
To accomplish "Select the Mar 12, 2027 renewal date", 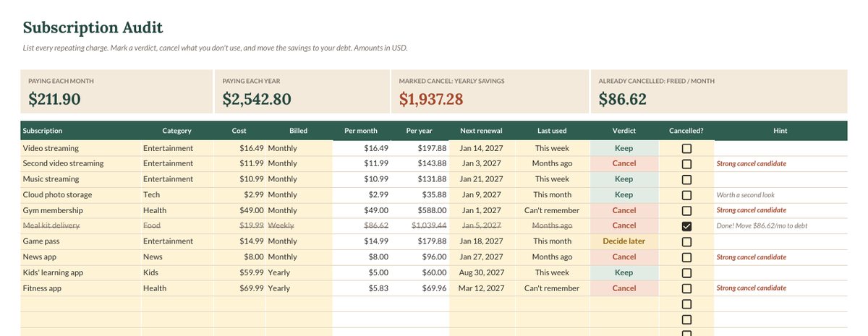I will 481,288.
